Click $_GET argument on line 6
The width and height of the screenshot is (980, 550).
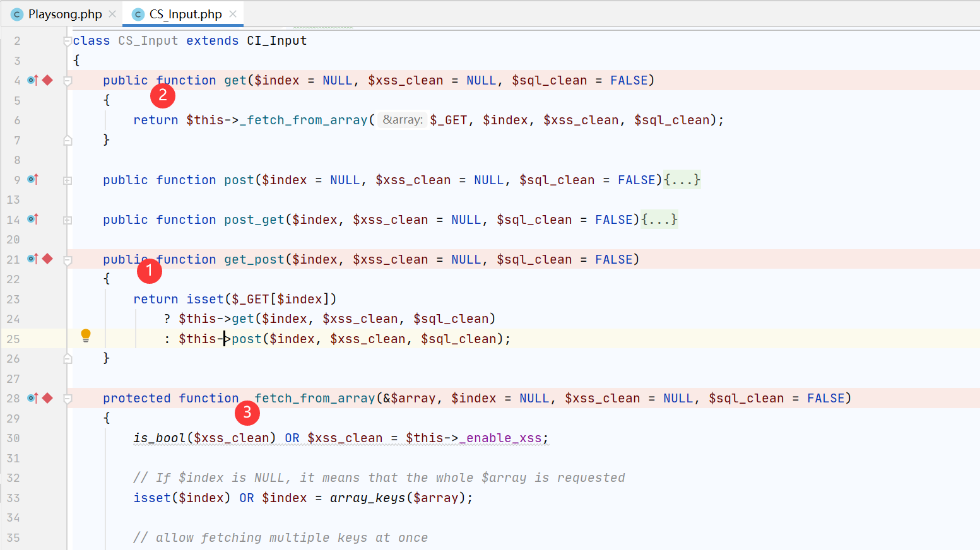pos(449,120)
